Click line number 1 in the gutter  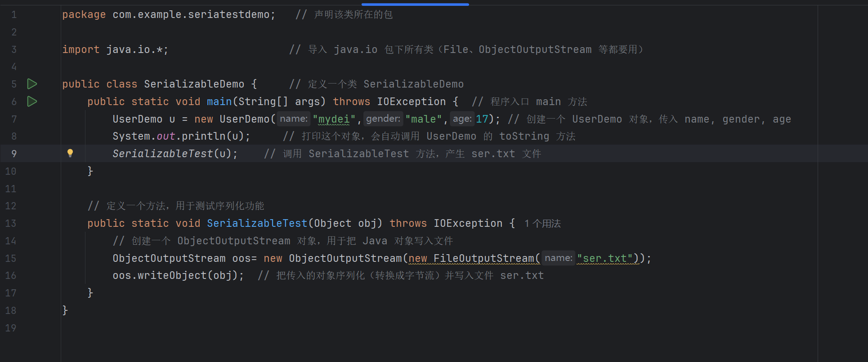click(x=14, y=15)
